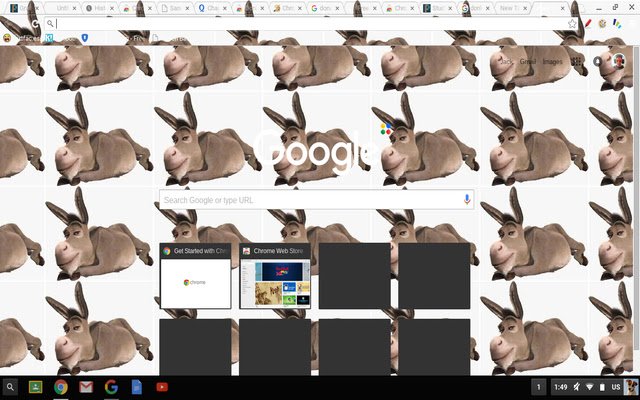This screenshot has width=640, height=400.
Task: Bookmark this page with the star icon
Action: tap(572, 24)
